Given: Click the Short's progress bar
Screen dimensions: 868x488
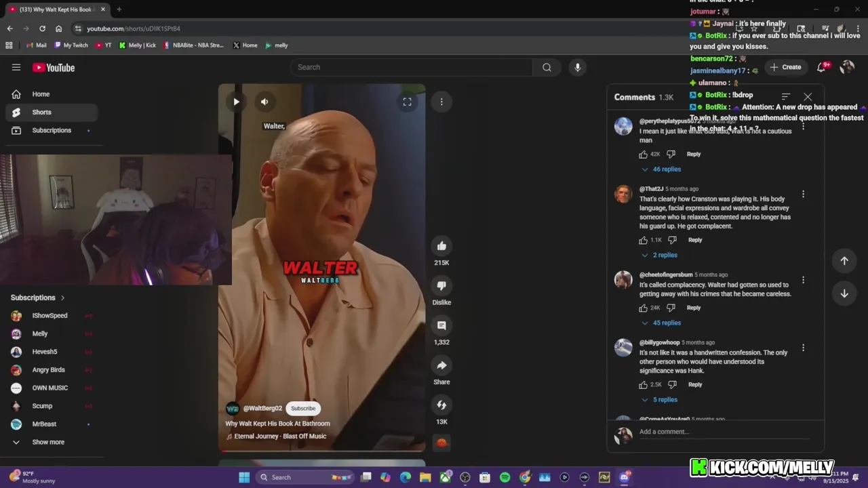Looking at the screenshot, I should click(322, 451).
